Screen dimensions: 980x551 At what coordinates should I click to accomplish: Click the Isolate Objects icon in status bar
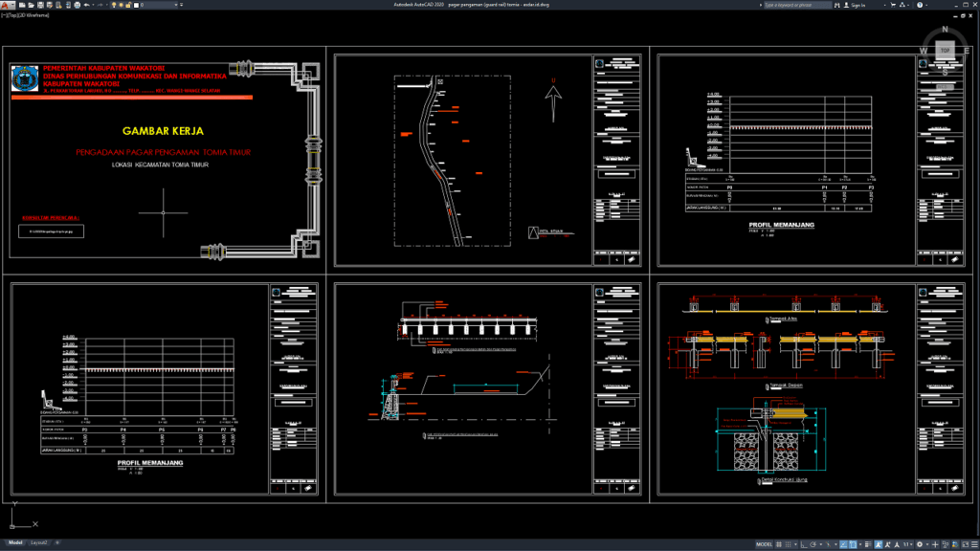tap(945, 545)
